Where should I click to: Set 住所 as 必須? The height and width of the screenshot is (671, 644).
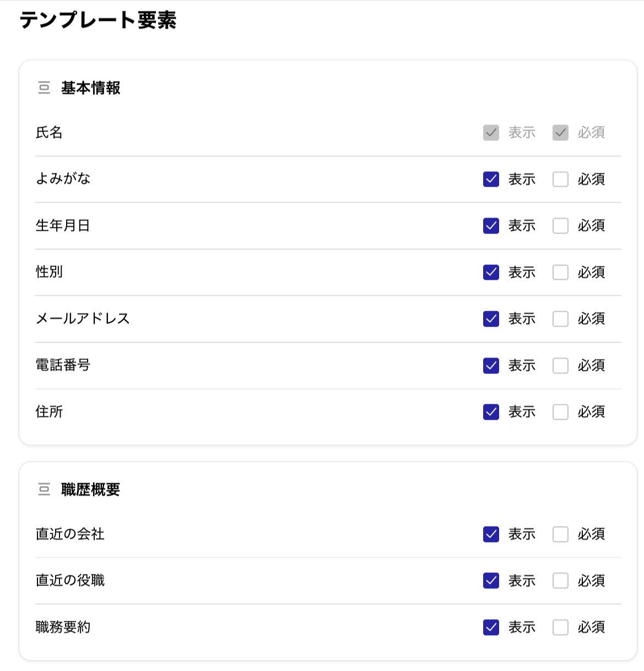[560, 412]
